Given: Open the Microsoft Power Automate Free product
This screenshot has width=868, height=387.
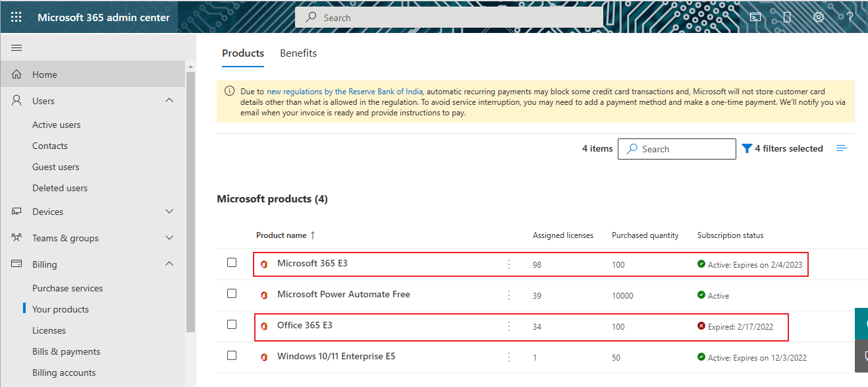Looking at the screenshot, I should 344,294.
